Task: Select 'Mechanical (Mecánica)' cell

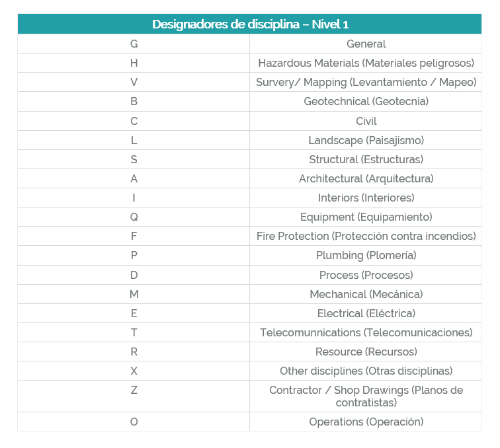Action: [x=366, y=294]
